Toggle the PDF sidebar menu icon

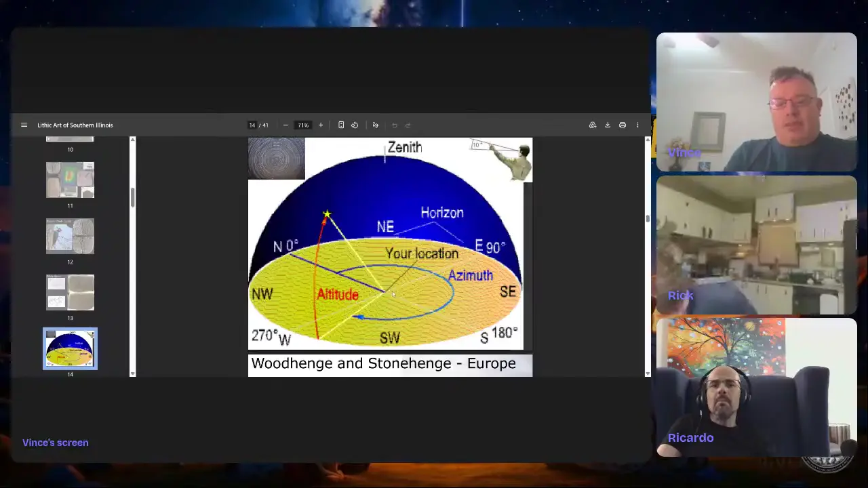pos(24,125)
